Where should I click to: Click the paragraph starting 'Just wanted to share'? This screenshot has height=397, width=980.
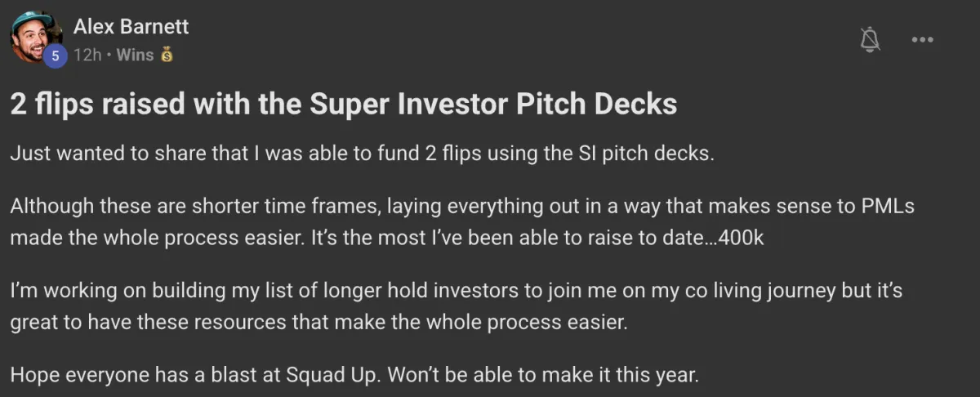362,154
